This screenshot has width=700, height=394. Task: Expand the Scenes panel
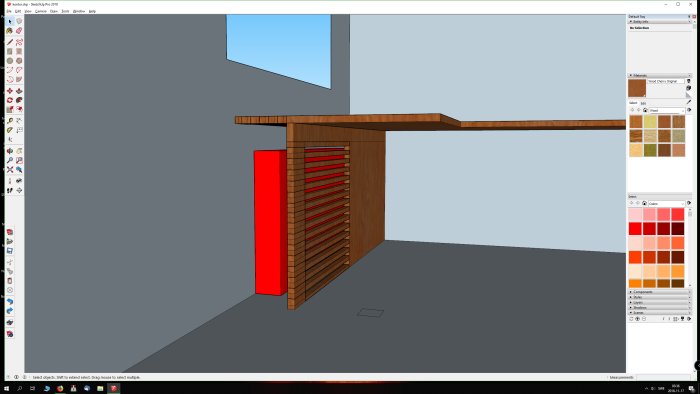(x=660, y=313)
